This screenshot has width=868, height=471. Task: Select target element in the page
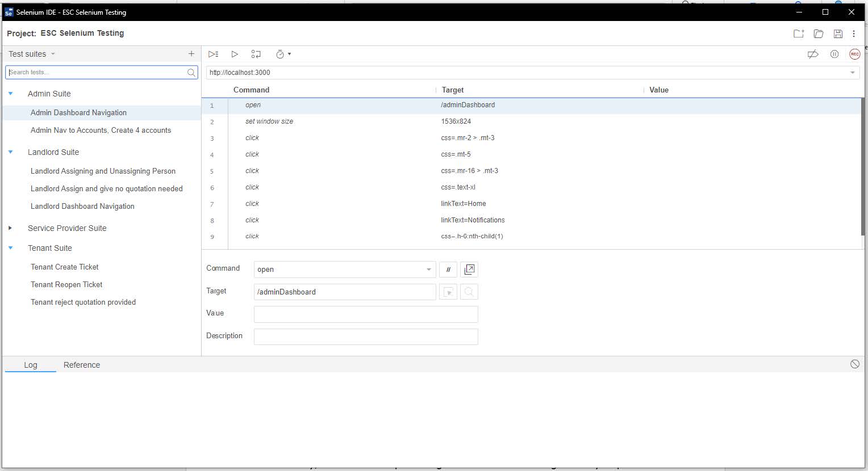click(448, 292)
